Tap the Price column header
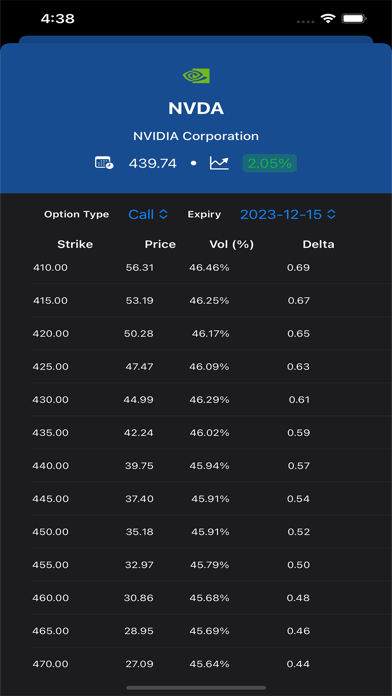The width and height of the screenshot is (392, 696). tap(160, 244)
